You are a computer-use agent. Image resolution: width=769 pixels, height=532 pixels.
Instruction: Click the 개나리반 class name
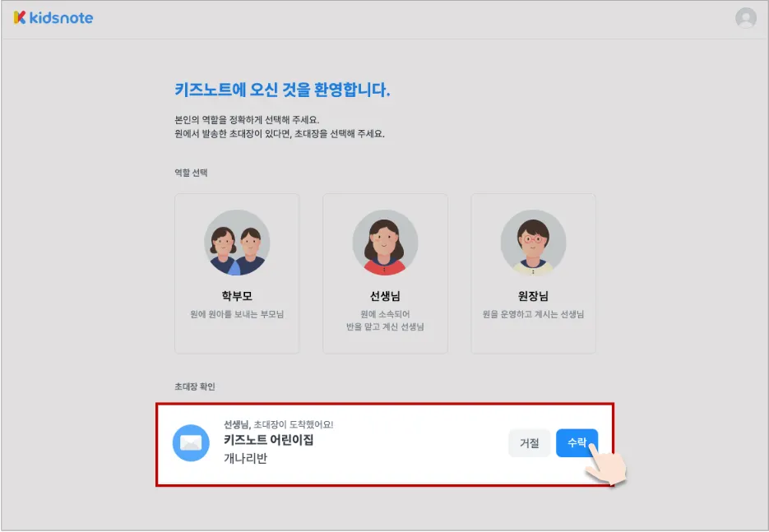tap(246, 459)
